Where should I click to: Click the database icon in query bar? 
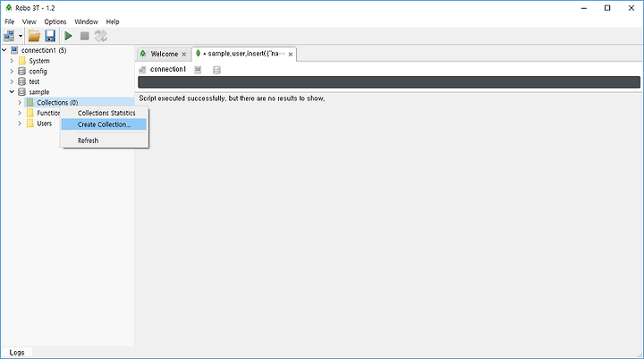[x=216, y=70]
